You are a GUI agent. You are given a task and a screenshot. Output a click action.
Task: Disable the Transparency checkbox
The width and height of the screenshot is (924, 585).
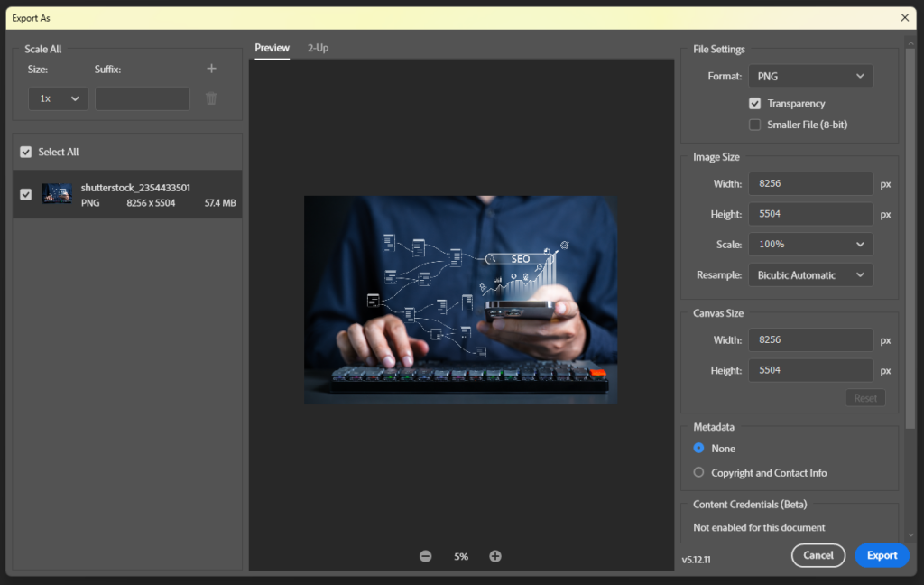(754, 103)
